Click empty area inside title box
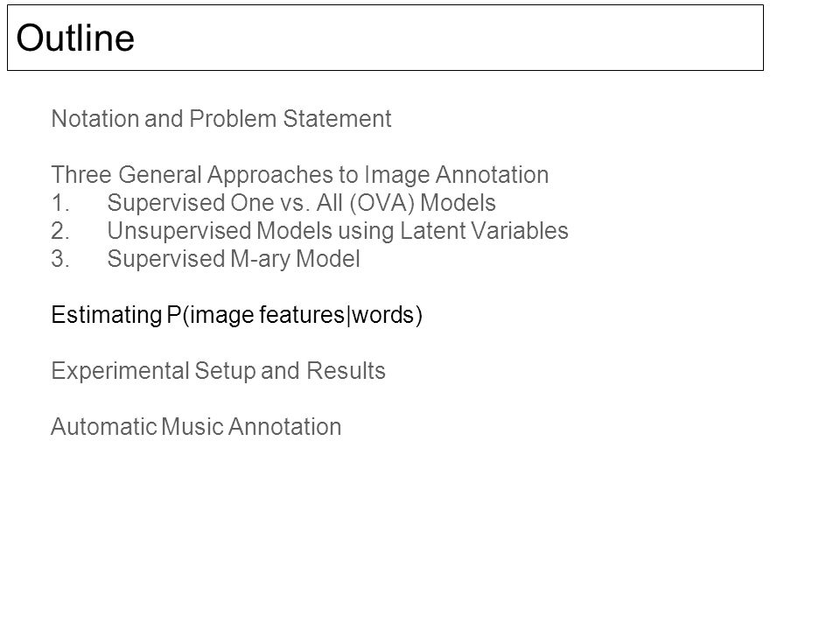 point(450,38)
